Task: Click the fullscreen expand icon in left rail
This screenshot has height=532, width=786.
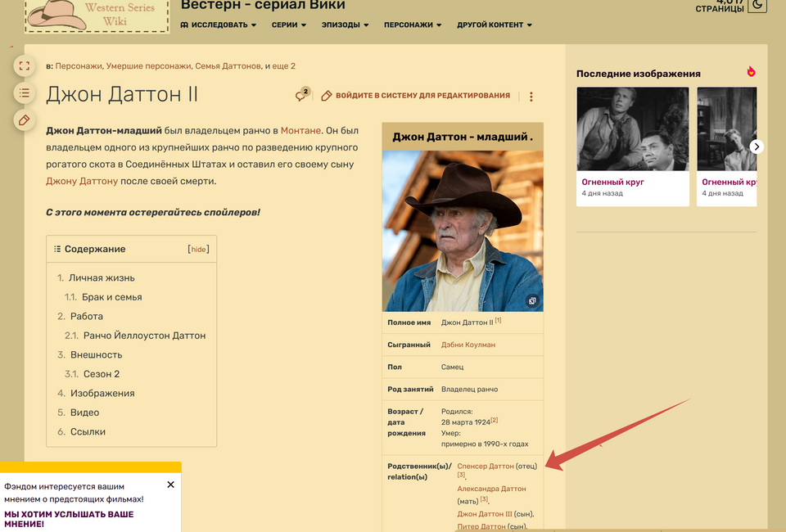Action: pos(24,66)
